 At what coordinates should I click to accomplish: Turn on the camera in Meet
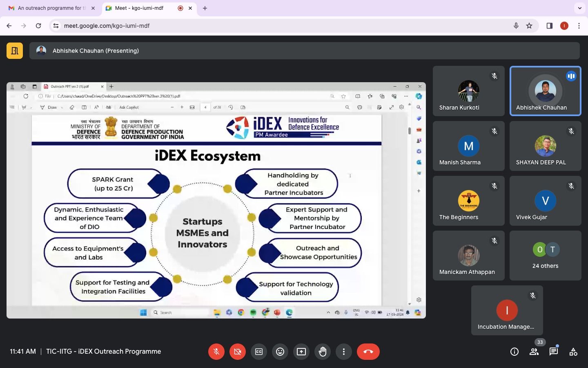238,352
